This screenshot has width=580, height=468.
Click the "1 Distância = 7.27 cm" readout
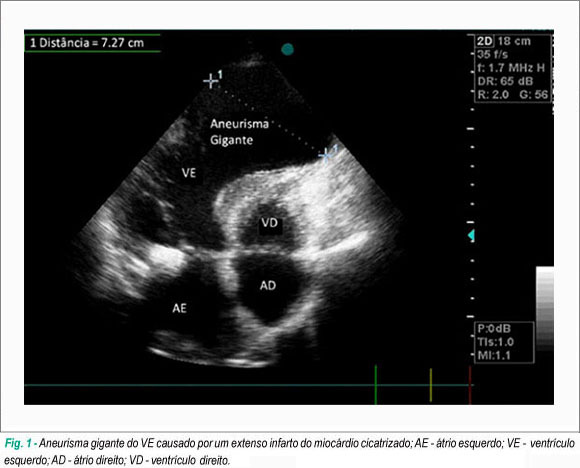click(x=87, y=43)
